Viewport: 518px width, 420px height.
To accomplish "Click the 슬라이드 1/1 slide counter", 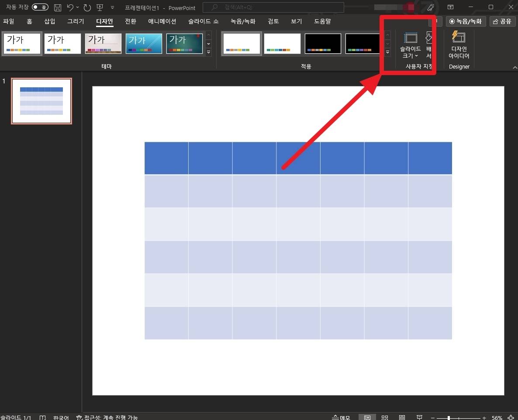I will tap(16, 417).
